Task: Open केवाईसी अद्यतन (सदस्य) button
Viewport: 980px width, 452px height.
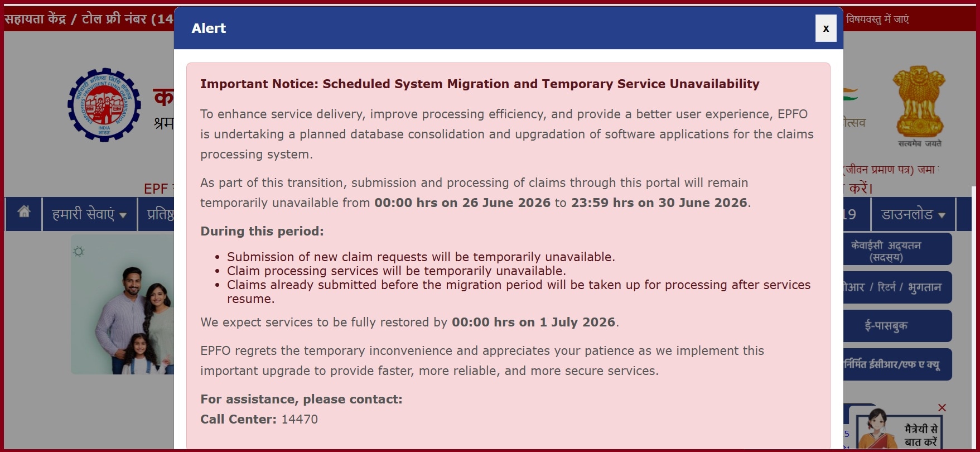Action: tap(897, 249)
